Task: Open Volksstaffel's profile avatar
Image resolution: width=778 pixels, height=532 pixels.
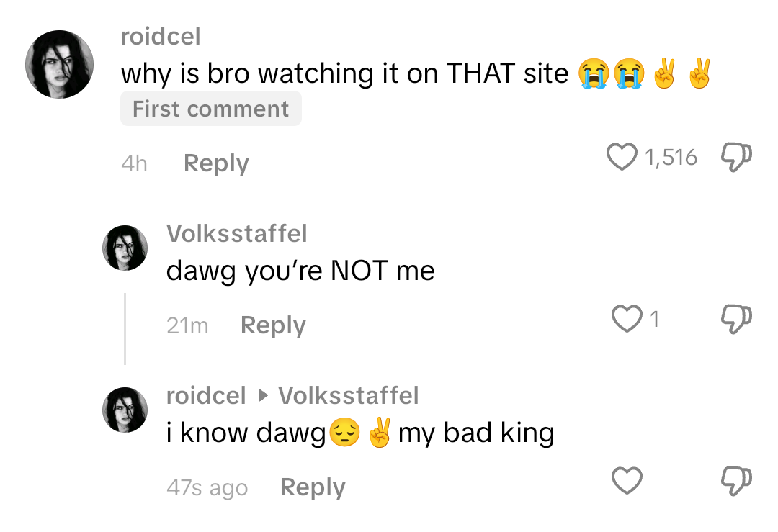Action: point(125,248)
